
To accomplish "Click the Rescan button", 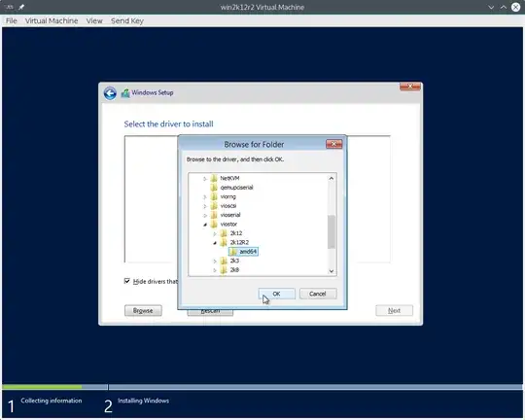I will pos(210,312).
